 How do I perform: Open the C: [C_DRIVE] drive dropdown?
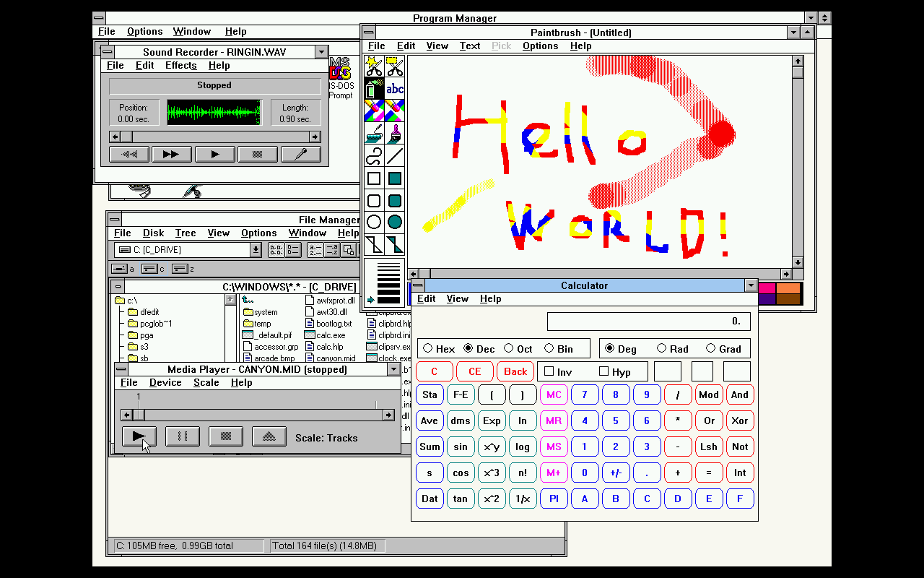pyautogui.click(x=256, y=250)
